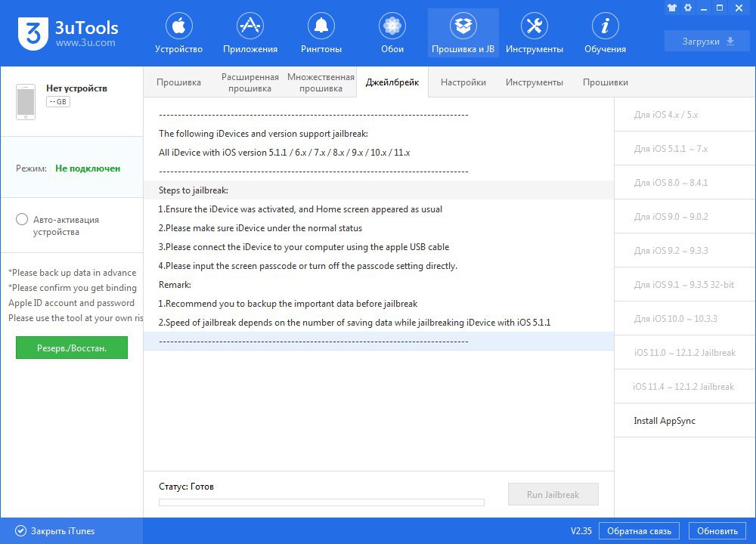Select Для iOS 9.1 ~ 9.3.5 32-bit option
This screenshot has height=544, width=756.
click(x=685, y=284)
